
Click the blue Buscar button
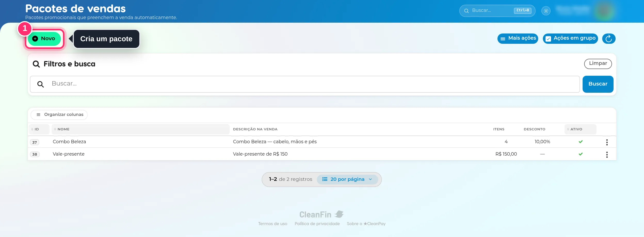[598, 84]
